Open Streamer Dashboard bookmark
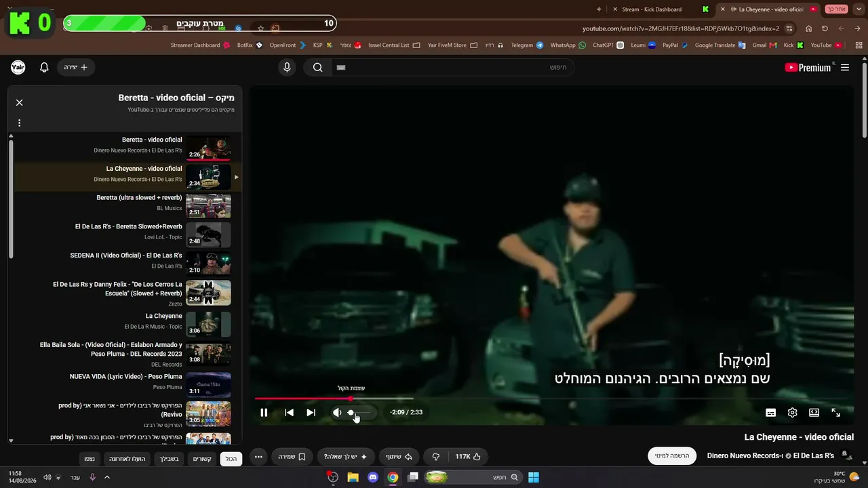The image size is (868, 488). pyautogui.click(x=200, y=45)
